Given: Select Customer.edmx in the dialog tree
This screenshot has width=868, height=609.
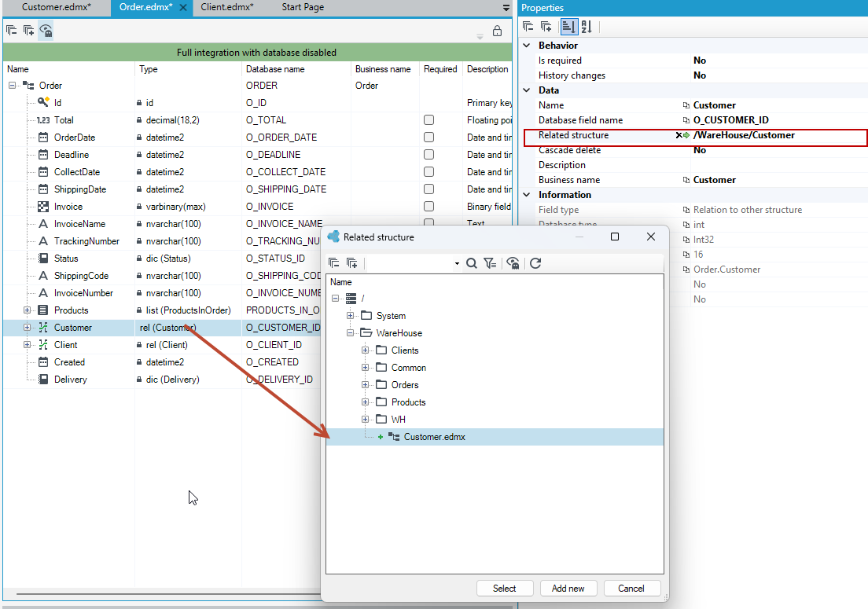Looking at the screenshot, I should click(x=435, y=437).
